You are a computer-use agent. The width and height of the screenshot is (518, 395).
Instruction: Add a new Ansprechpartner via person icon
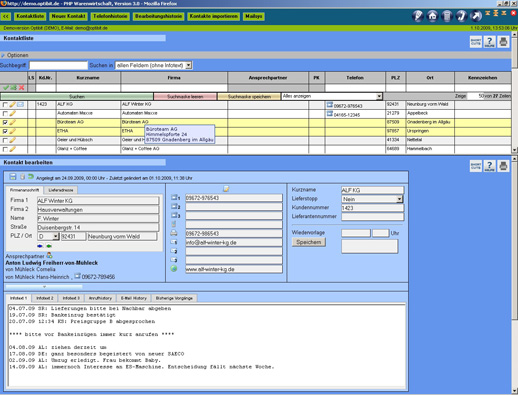49,255
